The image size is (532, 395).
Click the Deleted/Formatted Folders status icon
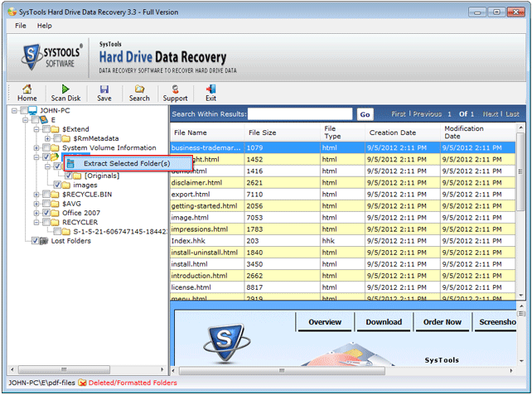82,383
